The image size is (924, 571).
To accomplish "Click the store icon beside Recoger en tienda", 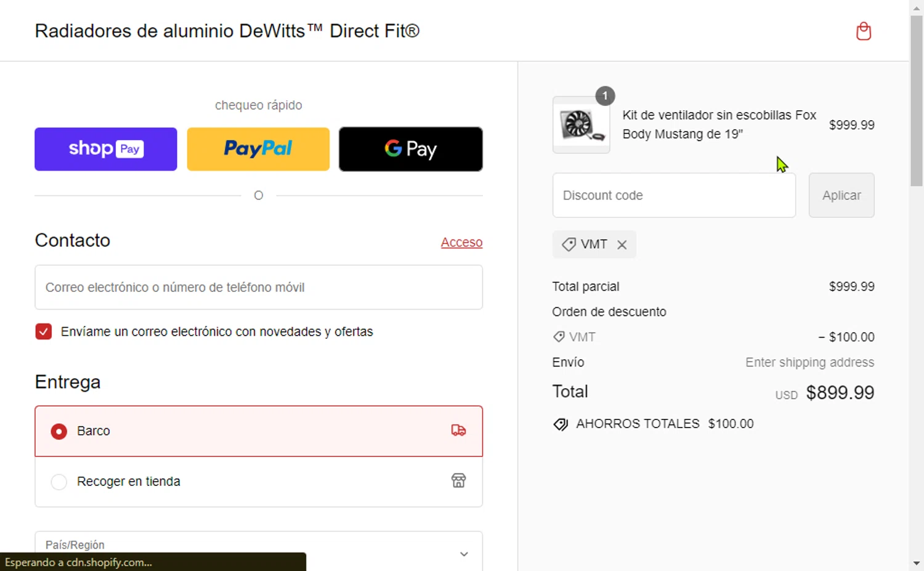I will point(458,481).
